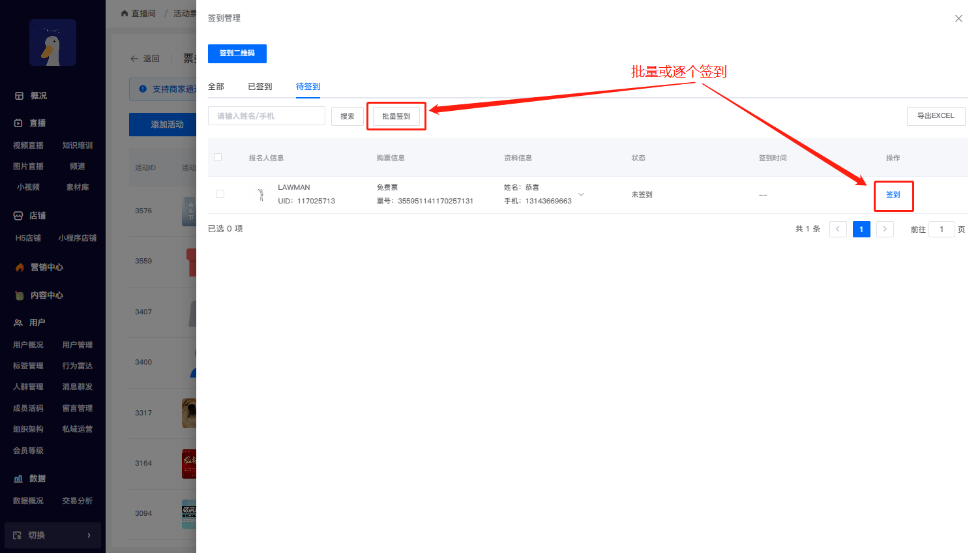Check the LAWMAN row checkbox
This screenshot has width=980, height=553.
pos(220,194)
